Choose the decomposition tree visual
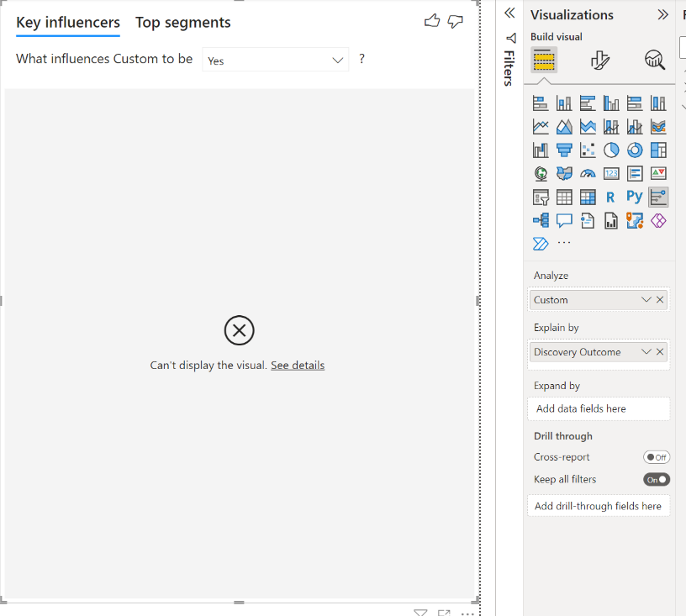This screenshot has height=616, width=686. (x=541, y=220)
